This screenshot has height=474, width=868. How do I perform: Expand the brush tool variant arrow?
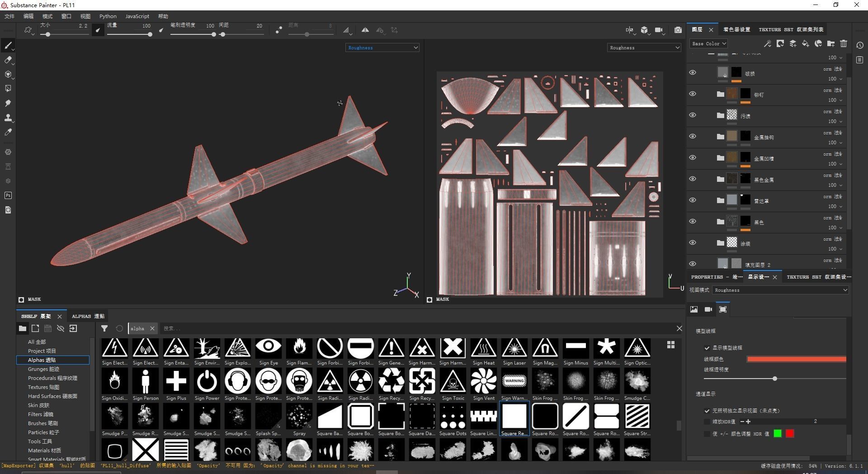coord(14,49)
